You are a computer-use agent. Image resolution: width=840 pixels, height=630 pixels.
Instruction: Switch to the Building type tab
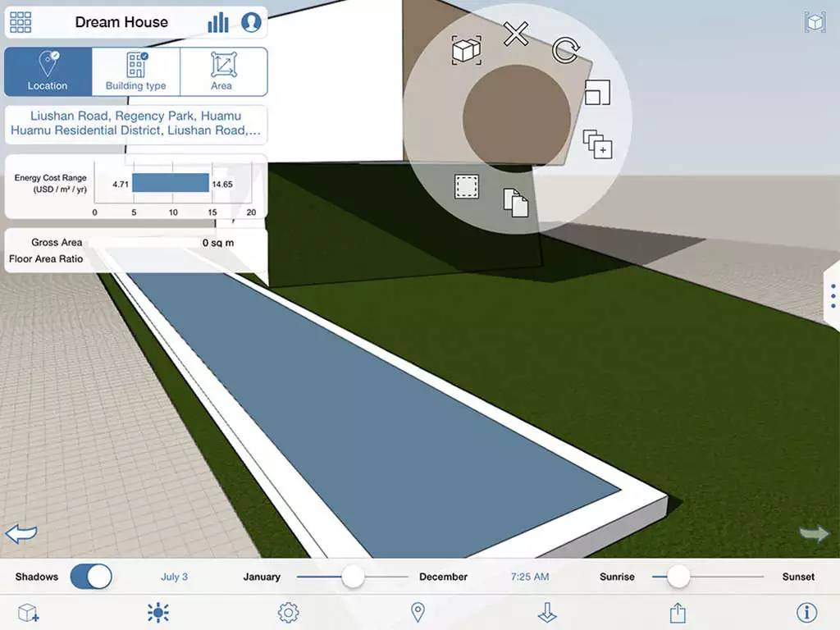click(135, 72)
